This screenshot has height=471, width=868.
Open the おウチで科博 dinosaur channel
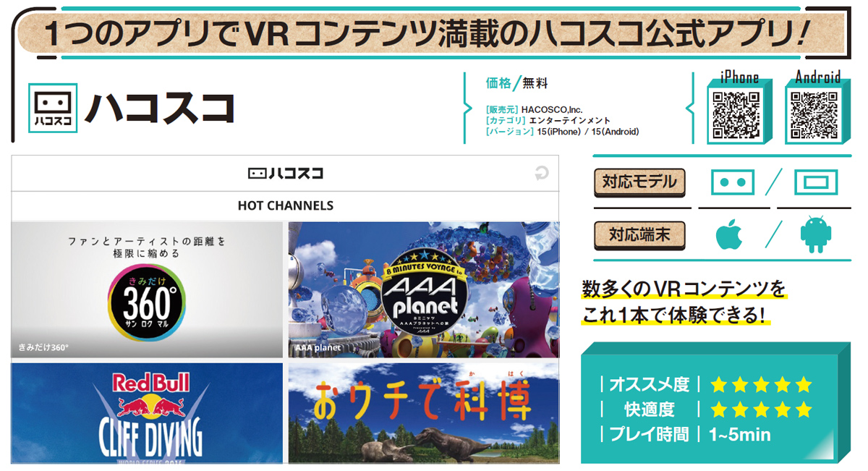pyautogui.click(x=424, y=413)
